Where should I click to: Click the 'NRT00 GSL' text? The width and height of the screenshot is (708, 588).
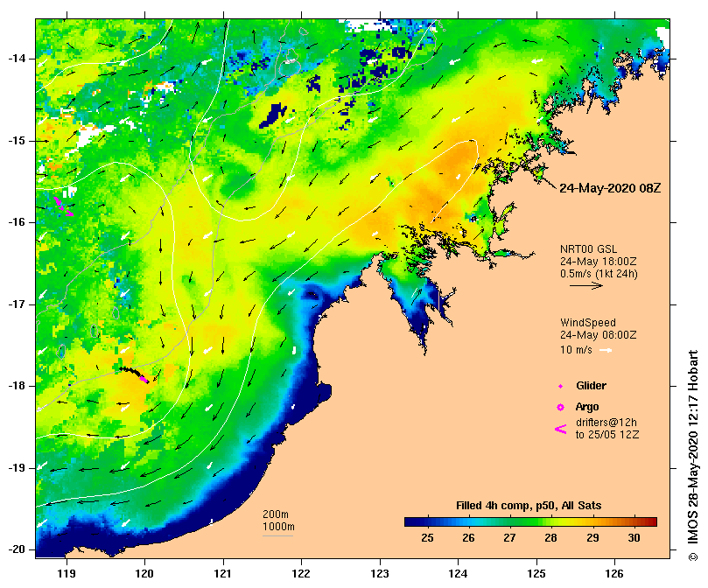[588, 249]
